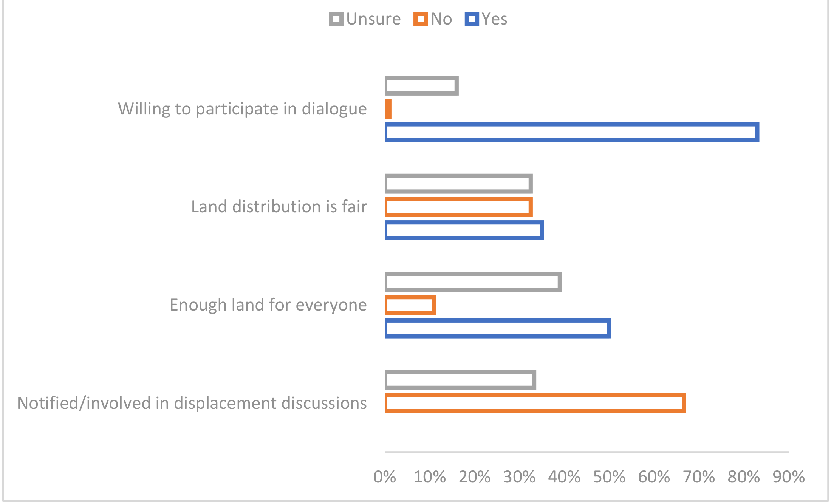Click 'Notified/involved in displacement discussions' label
The height and width of the screenshot is (504, 831).
[x=192, y=403]
